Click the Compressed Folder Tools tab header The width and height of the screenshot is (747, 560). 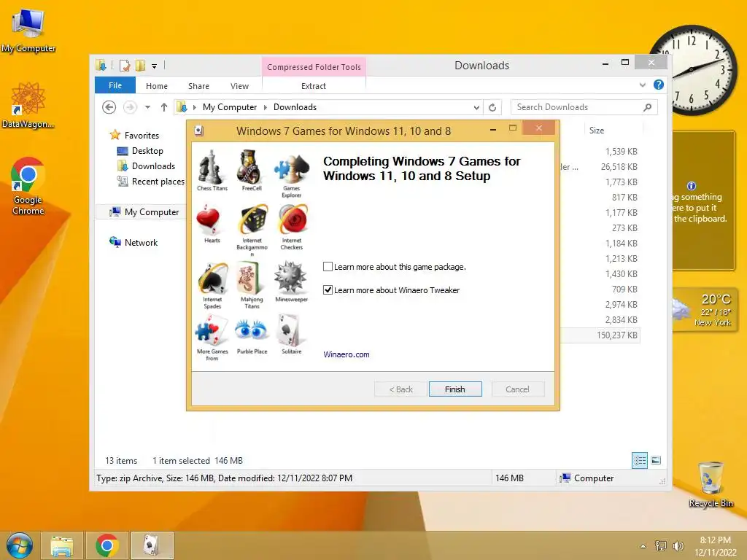[x=314, y=67]
